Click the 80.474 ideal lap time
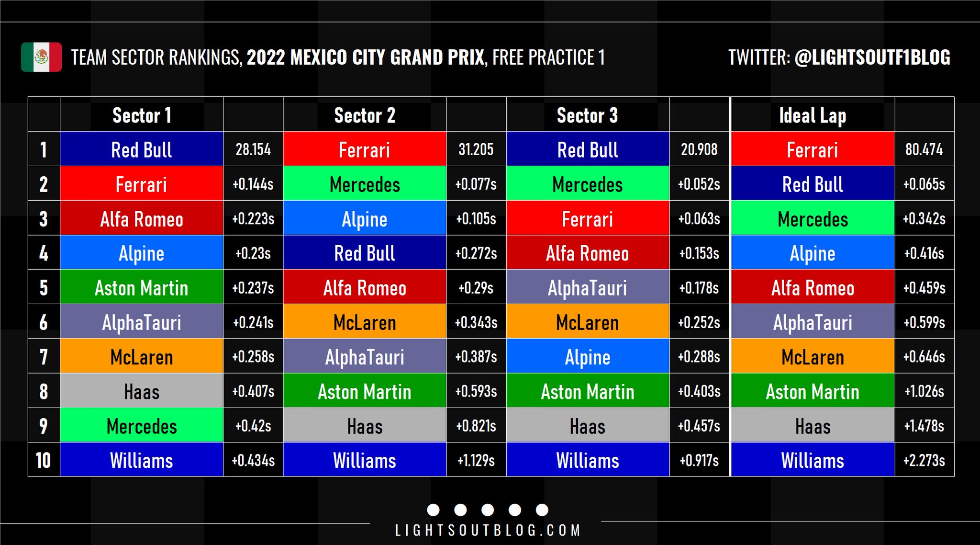The height and width of the screenshot is (545, 980). 924,149
